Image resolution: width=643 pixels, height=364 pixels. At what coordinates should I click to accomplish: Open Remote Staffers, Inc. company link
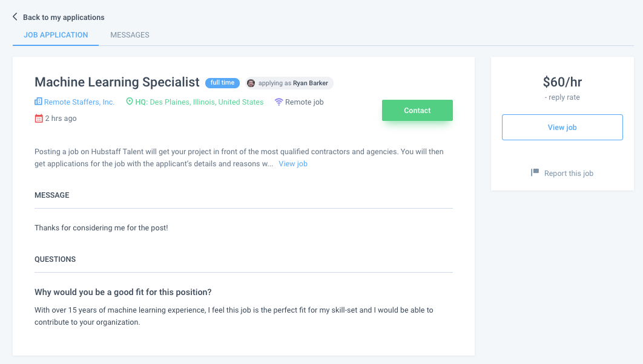click(x=79, y=102)
